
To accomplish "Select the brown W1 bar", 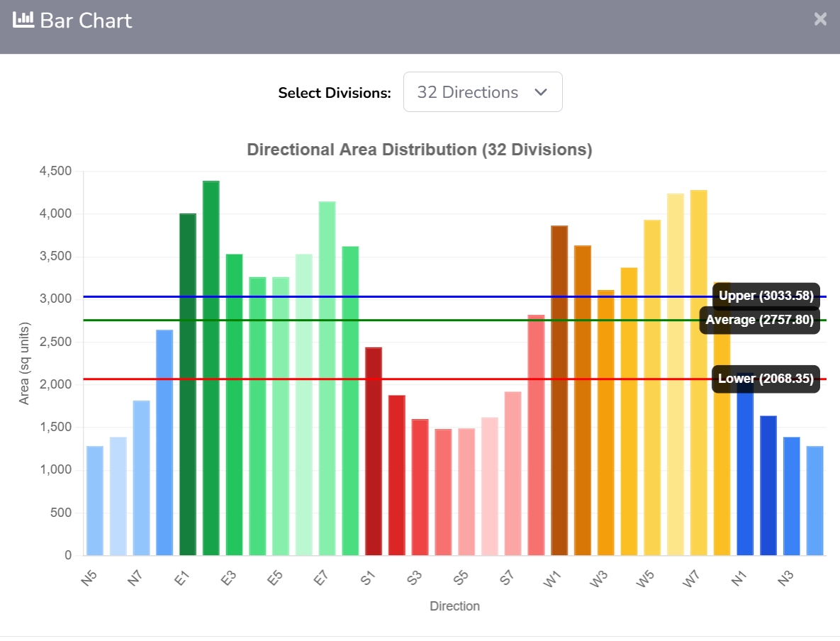I will coord(559,390).
